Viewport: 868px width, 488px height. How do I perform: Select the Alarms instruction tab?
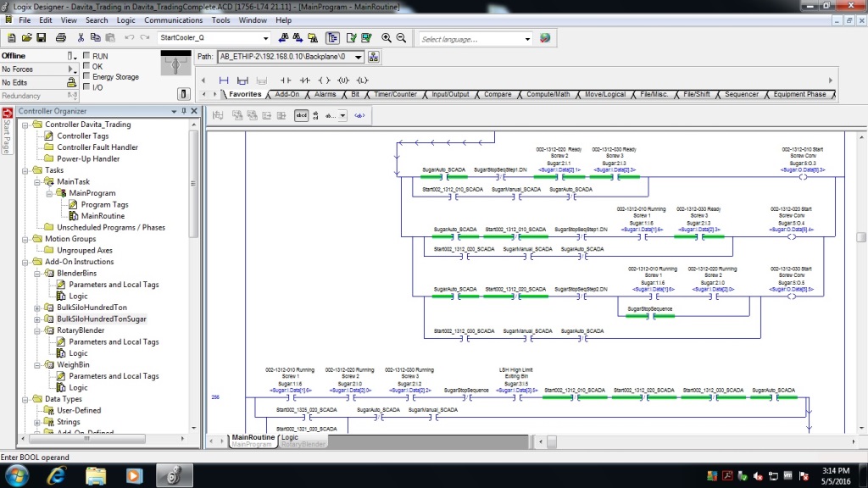pyautogui.click(x=325, y=95)
